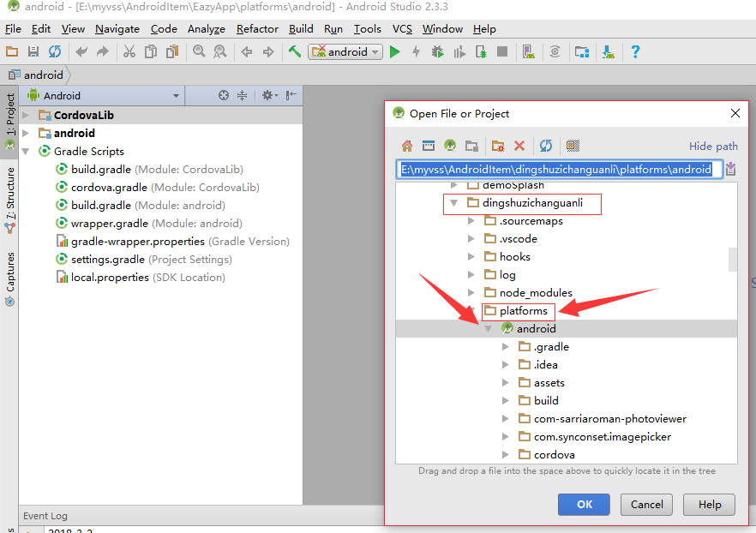
Task: Go to Home directory in dialog
Action: (407, 146)
